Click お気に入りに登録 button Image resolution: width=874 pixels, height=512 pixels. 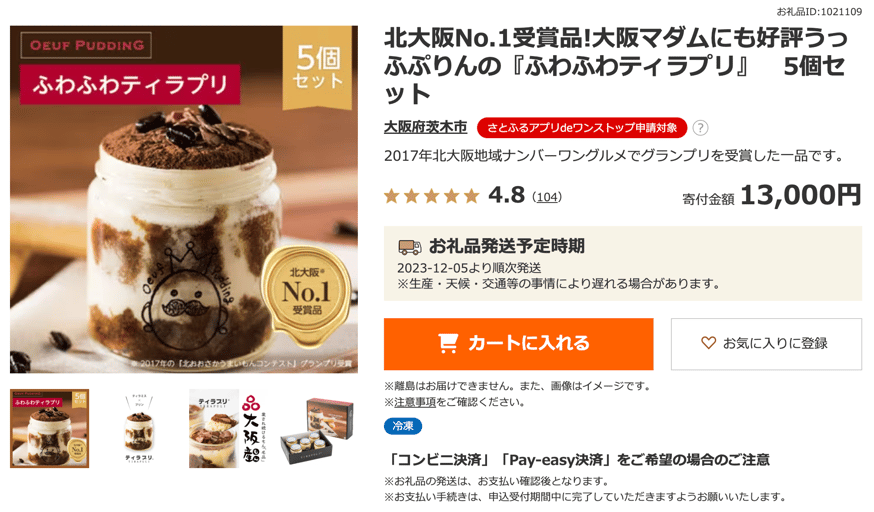766,344
